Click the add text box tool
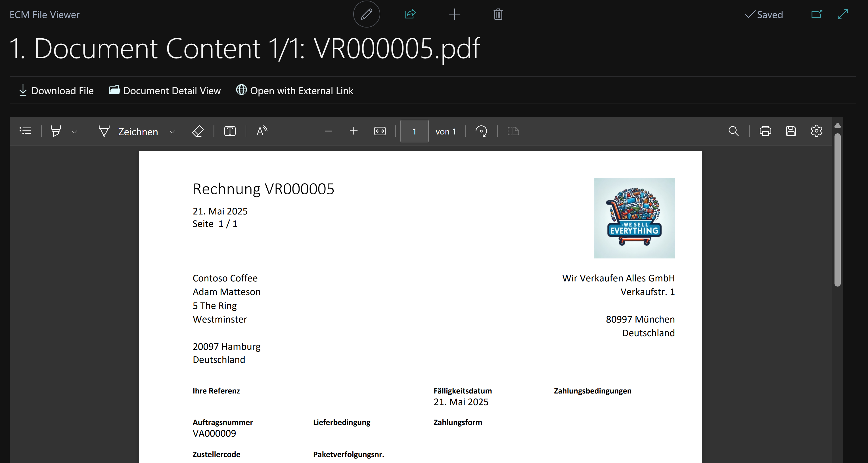 click(230, 131)
